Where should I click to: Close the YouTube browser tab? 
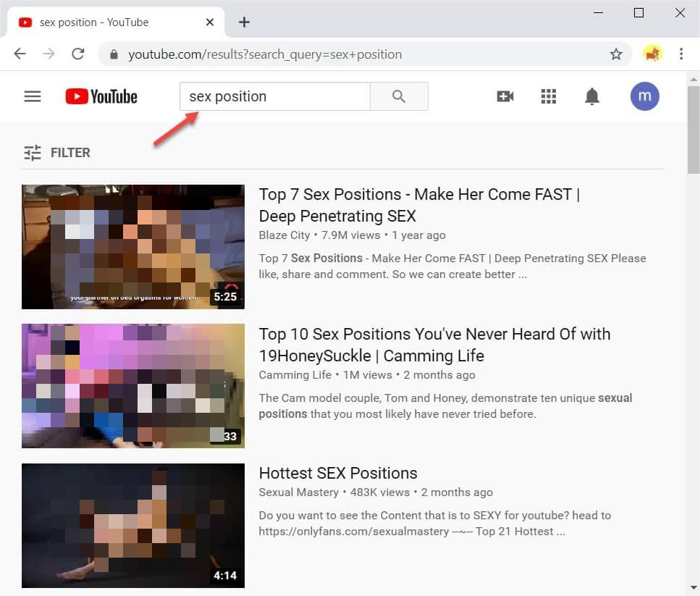[210, 22]
